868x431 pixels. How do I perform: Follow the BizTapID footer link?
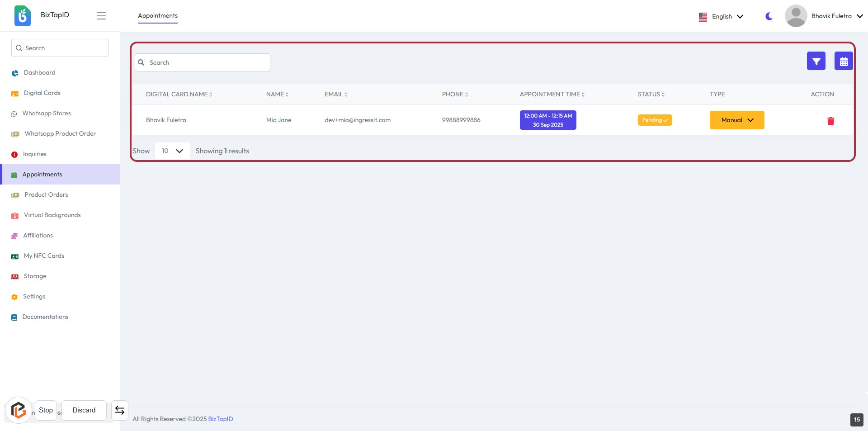click(221, 419)
